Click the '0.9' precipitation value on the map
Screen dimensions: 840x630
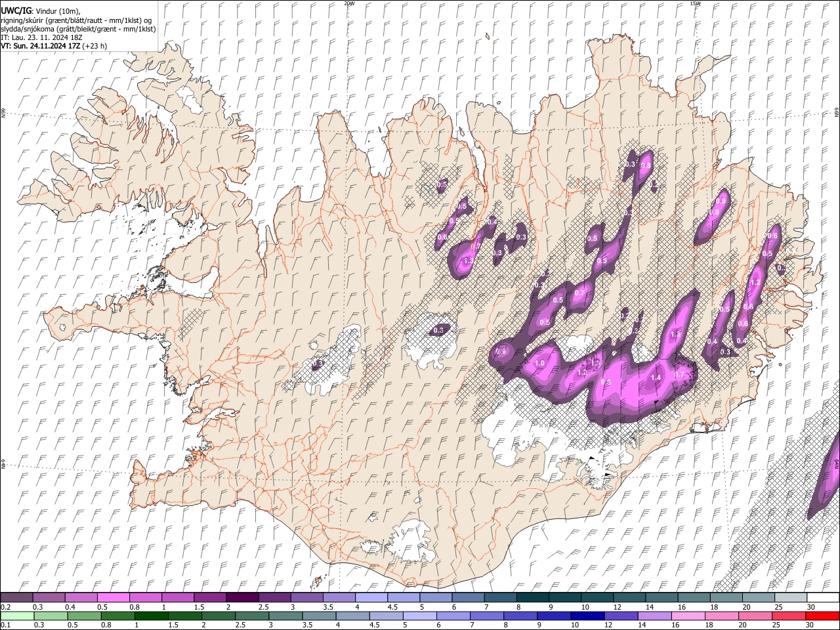[x=721, y=201]
